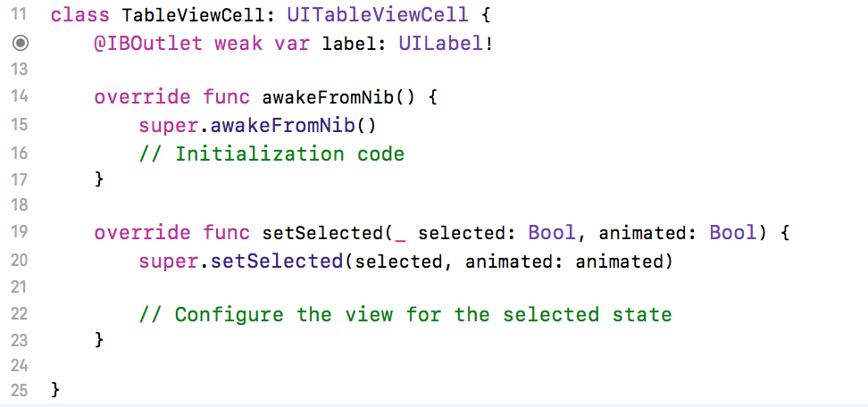Click the first Bool type in setSelected
Screen dimensions: 868x407
click(x=552, y=233)
